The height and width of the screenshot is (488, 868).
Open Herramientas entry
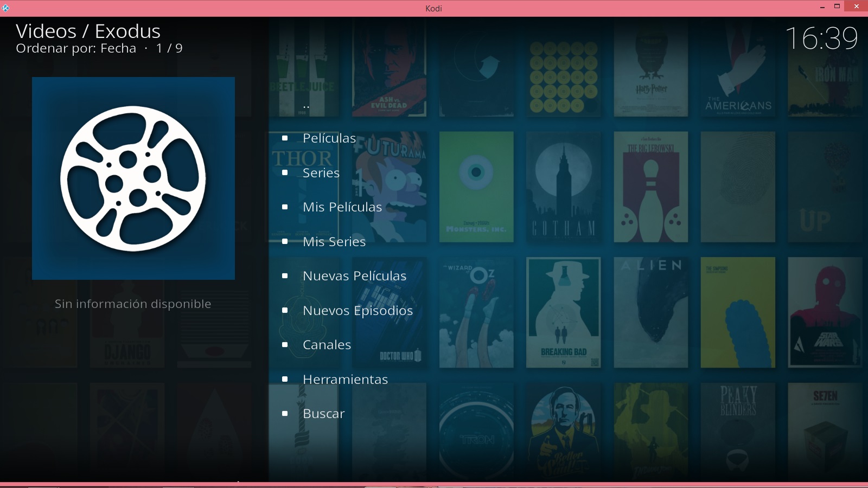point(346,380)
